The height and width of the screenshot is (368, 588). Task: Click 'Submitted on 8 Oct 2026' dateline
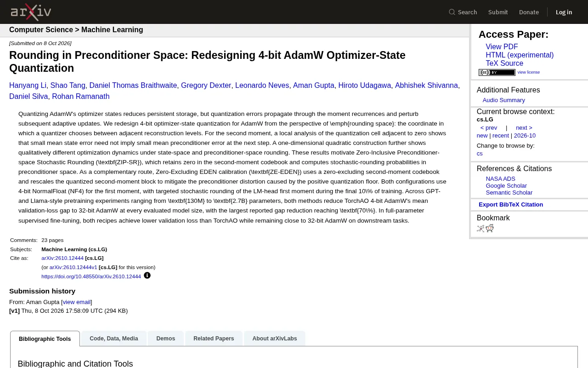[x=40, y=43]
